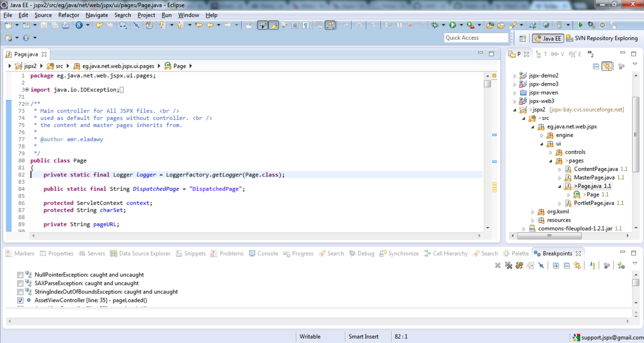Screen dimensions: 644x343
Task: Click the Show Whitespace Characters icon
Action: [x=306, y=25]
